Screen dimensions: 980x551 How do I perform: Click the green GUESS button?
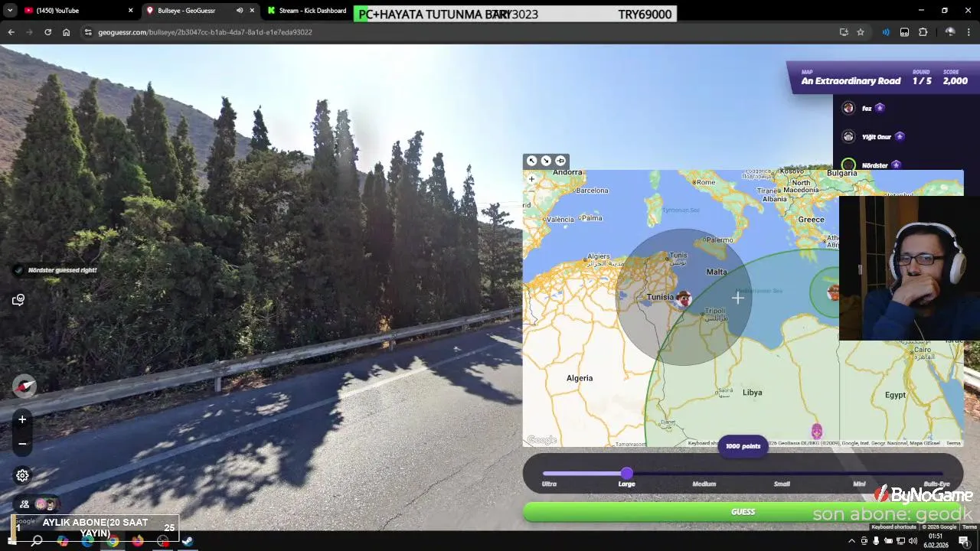click(x=743, y=512)
